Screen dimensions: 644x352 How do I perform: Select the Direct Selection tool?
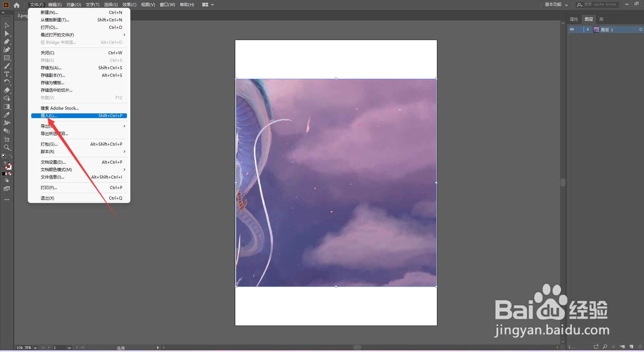(x=7, y=34)
